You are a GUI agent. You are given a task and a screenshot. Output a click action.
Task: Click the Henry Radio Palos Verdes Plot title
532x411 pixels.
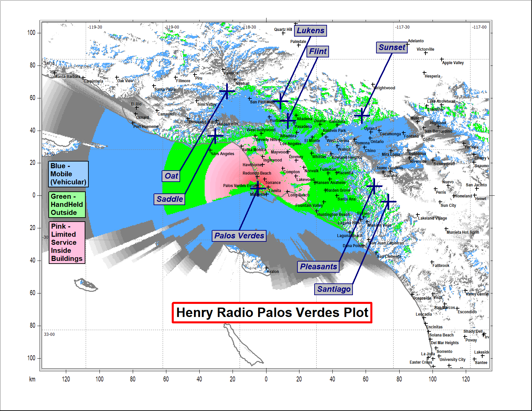(x=272, y=313)
